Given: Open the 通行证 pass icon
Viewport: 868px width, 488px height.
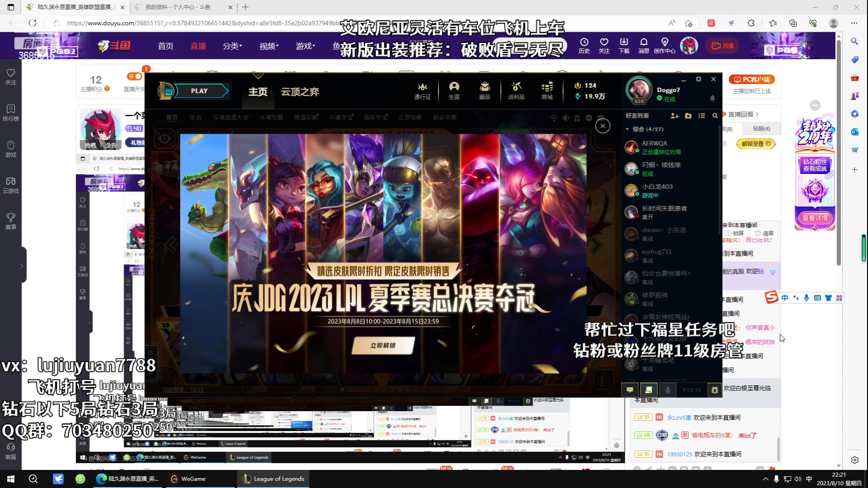Looking at the screenshot, I should (x=422, y=90).
